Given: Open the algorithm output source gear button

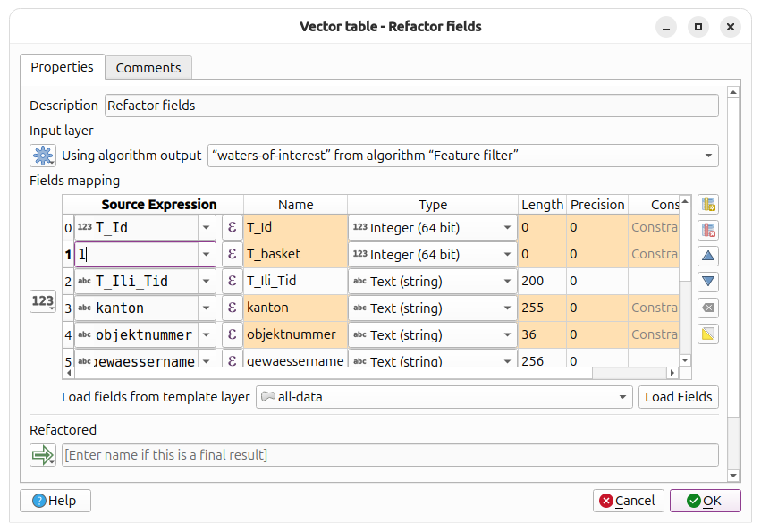Looking at the screenshot, I should point(43,156).
